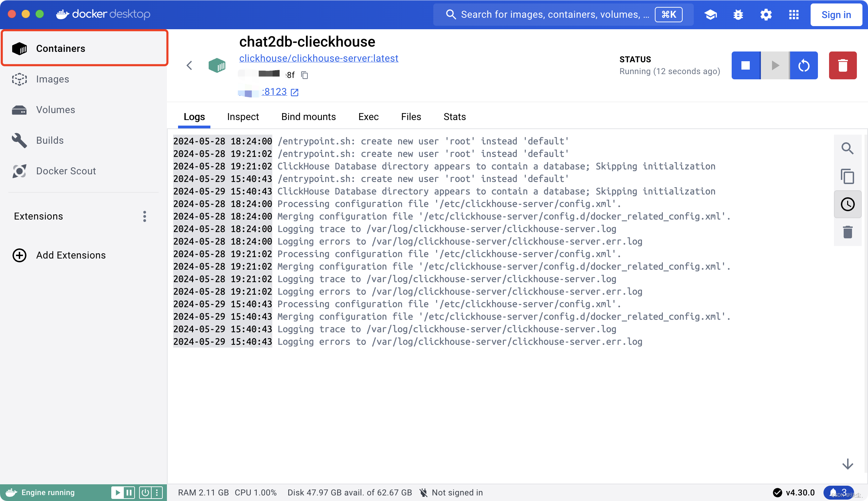This screenshot has width=868, height=501.
Task: Click the container cube icon
Action: pyautogui.click(x=217, y=65)
